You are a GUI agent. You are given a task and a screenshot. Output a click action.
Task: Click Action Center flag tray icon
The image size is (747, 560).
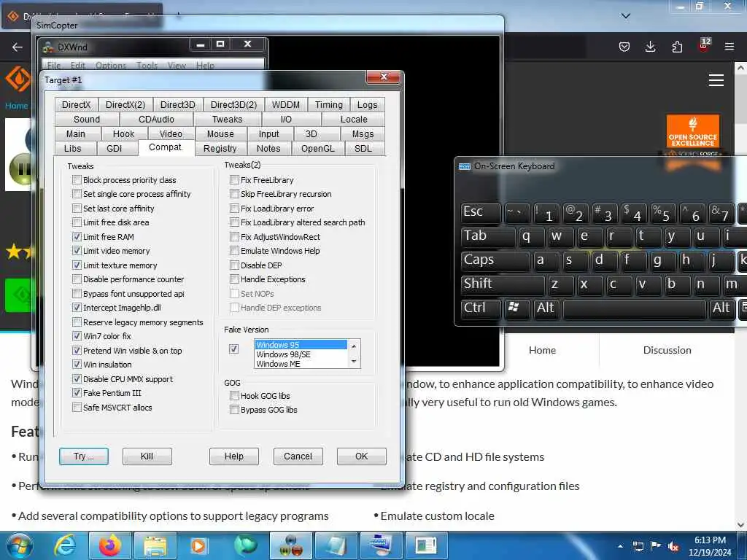point(656,546)
